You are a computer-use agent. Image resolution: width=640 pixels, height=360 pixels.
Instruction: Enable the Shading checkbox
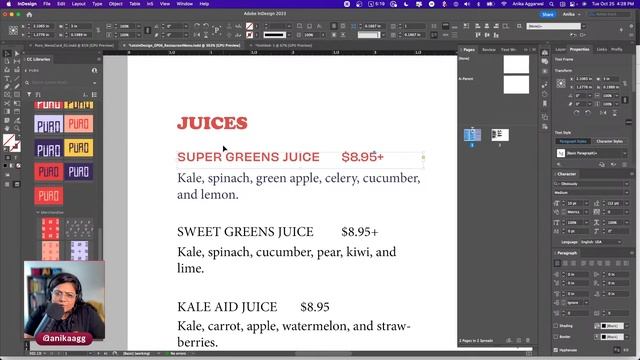556,326
